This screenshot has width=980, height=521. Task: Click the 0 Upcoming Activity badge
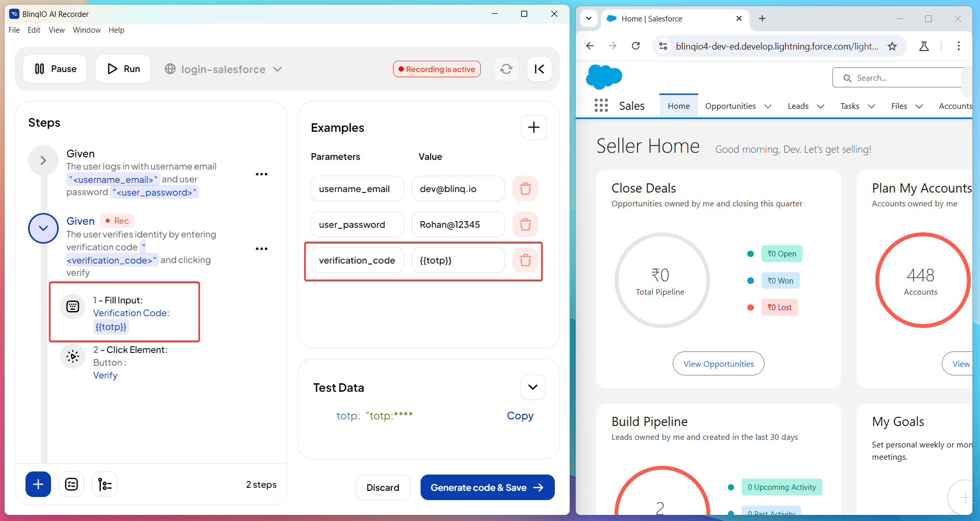coord(781,487)
